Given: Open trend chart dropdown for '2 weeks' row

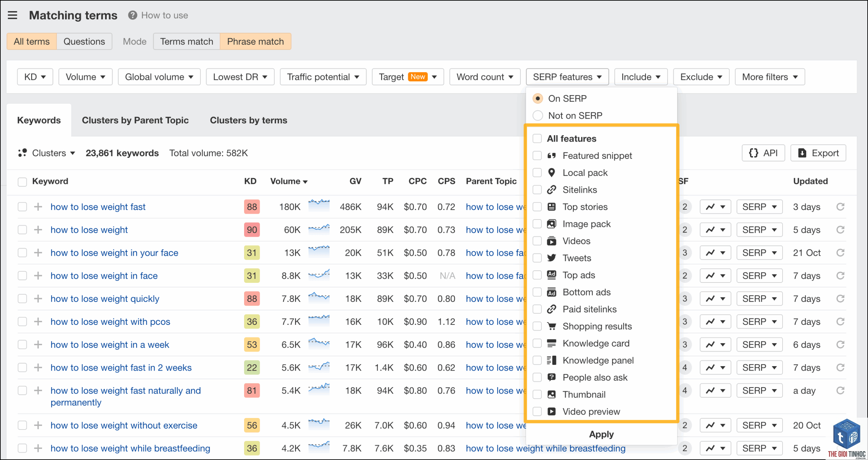Looking at the screenshot, I should 715,368.
